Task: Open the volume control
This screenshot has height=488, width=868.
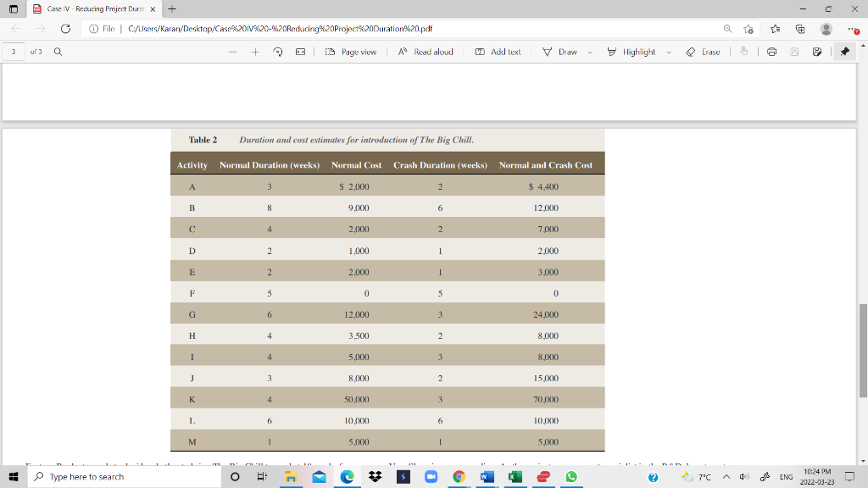Action: point(744,476)
